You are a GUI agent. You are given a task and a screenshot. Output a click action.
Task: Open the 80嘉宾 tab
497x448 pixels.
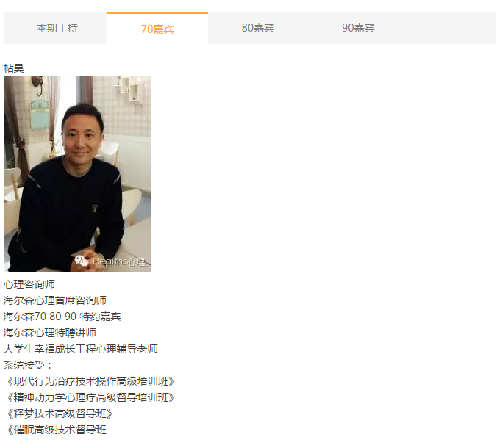[258, 28]
